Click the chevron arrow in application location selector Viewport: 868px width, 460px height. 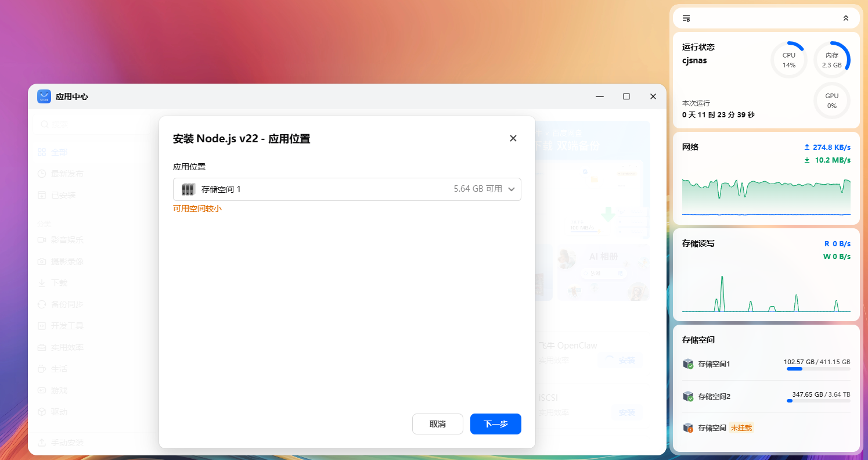(512, 189)
